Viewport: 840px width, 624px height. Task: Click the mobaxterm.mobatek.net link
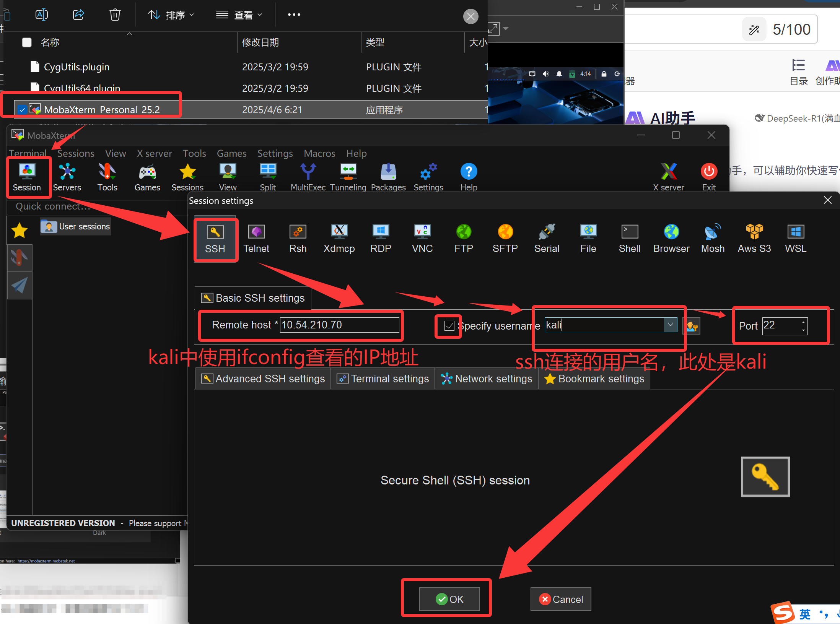tap(46, 561)
